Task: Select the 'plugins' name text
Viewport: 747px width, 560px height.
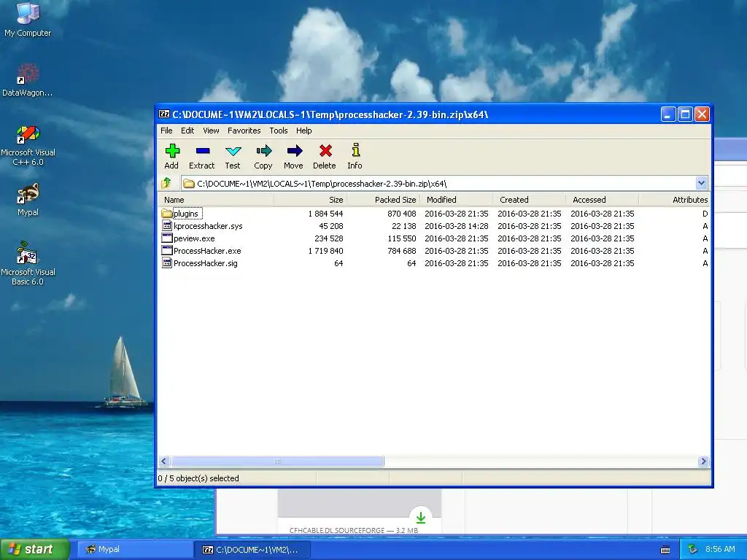Action: [x=185, y=214]
